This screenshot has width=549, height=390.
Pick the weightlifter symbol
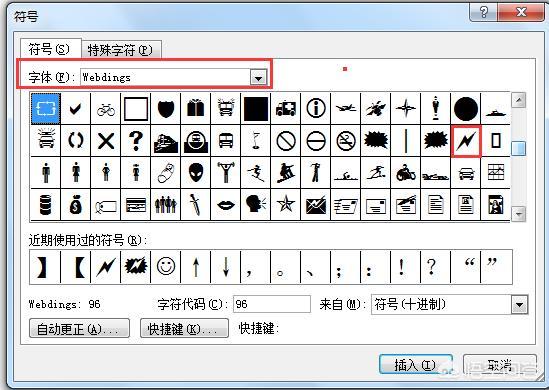coord(225,173)
